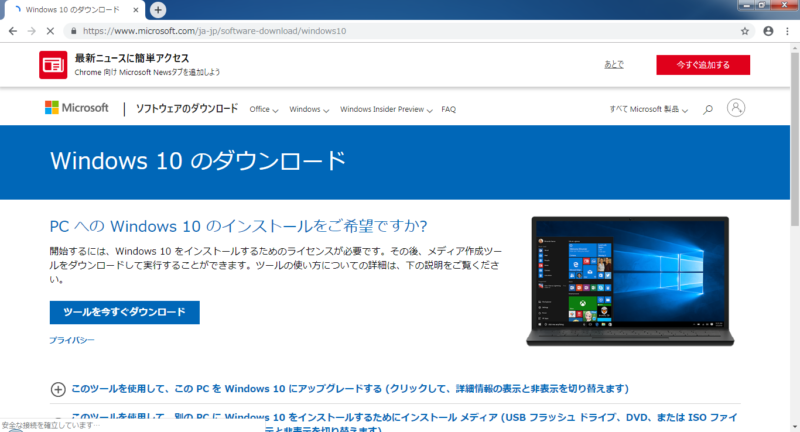Click the vertical scrollbar thumb
800x432 pixels.
pos(795,138)
